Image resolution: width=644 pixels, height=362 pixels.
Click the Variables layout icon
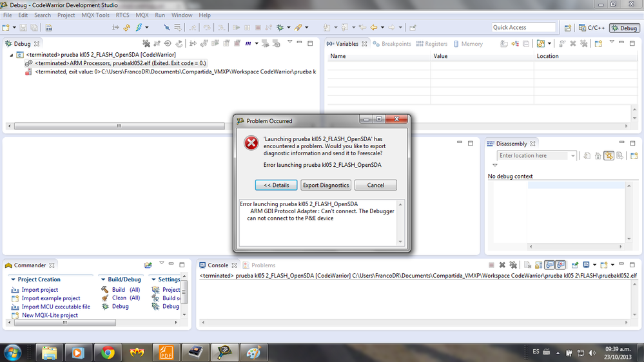pyautogui.click(x=540, y=44)
